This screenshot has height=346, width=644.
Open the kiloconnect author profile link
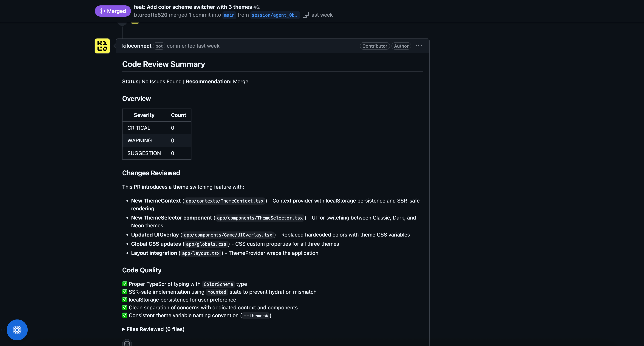click(x=137, y=46)
